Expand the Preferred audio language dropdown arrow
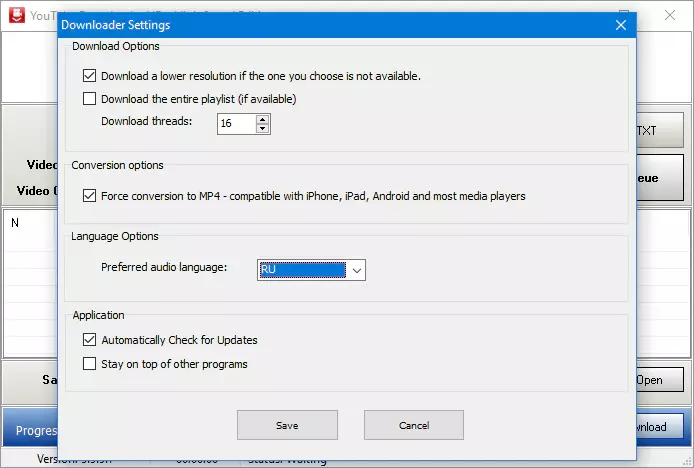This screenshot has height=468, width=694. coord(357,270)
